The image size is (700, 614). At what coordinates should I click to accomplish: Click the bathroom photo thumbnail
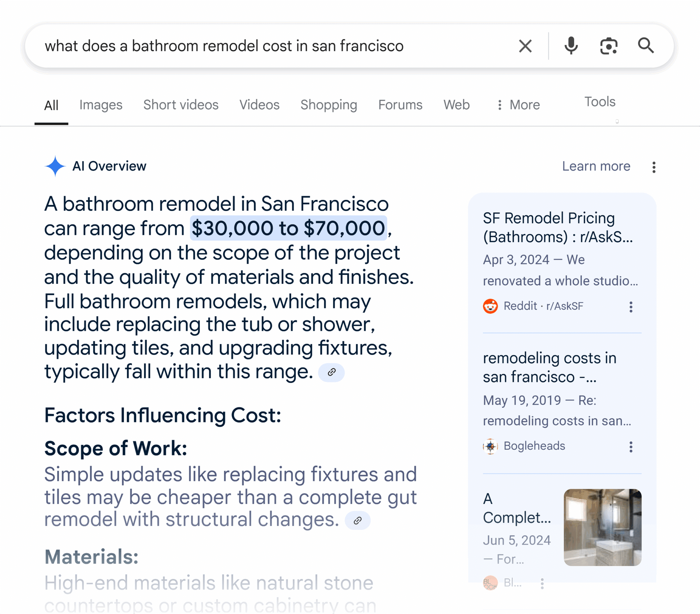[603, 527]
